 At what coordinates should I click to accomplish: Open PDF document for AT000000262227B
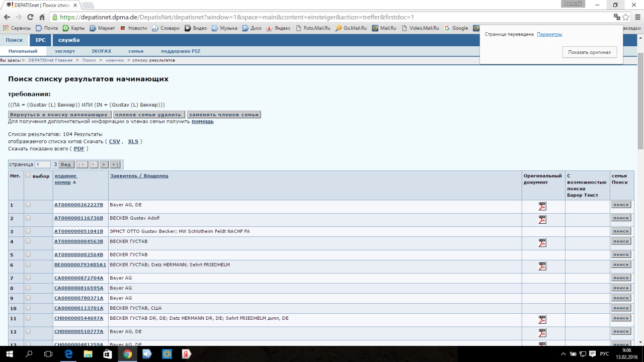542,206
